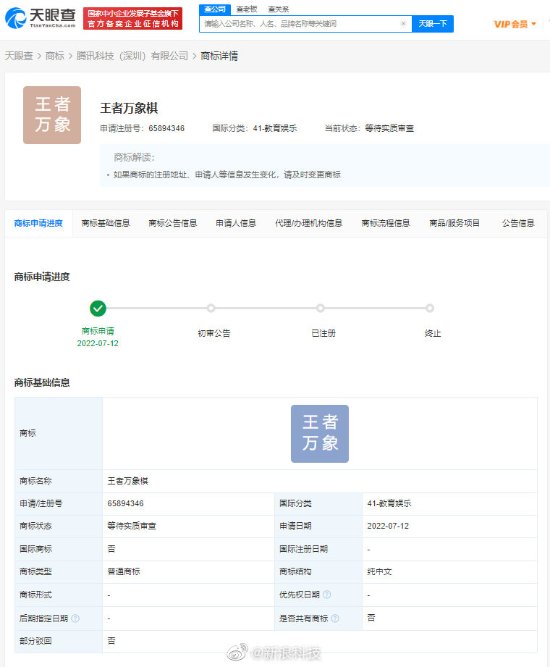Click the 天眼一下 search button

click(x=433, y=24)
